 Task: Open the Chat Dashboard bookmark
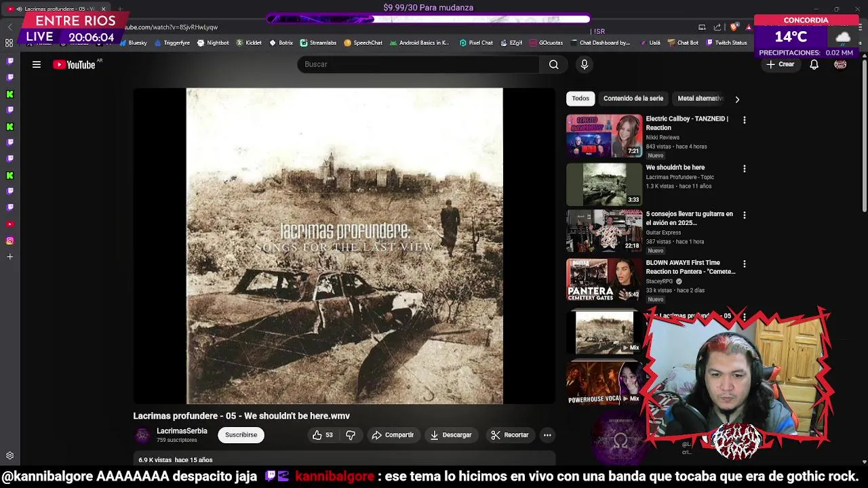point(600,43)
